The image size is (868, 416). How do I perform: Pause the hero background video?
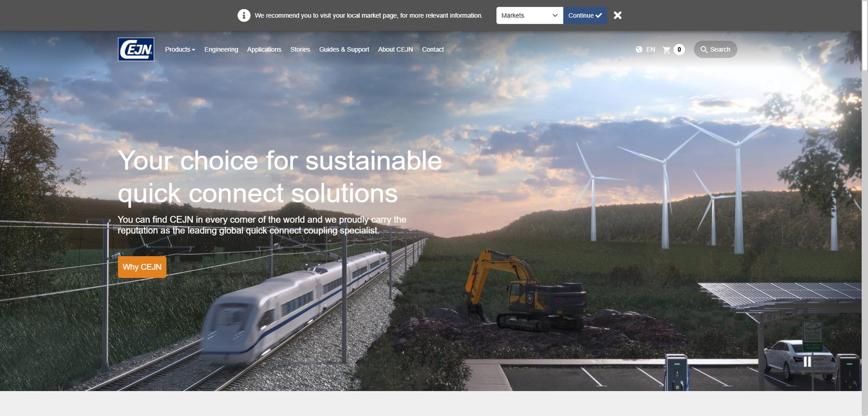pos(807,361)
